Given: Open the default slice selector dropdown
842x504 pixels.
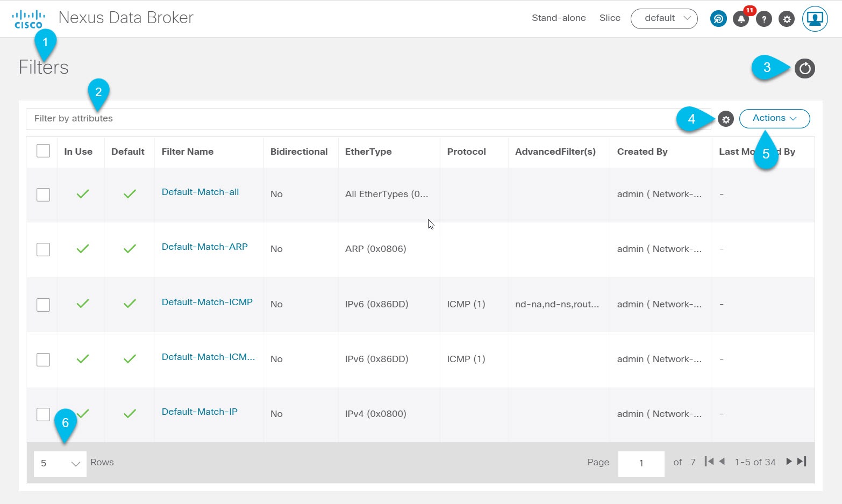Looking at the screenshot, I should [664, 19].
